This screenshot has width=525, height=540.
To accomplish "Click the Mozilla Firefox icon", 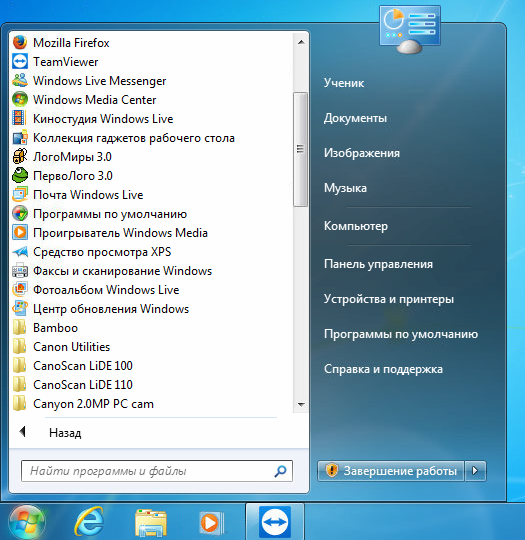I will point(20,42).
